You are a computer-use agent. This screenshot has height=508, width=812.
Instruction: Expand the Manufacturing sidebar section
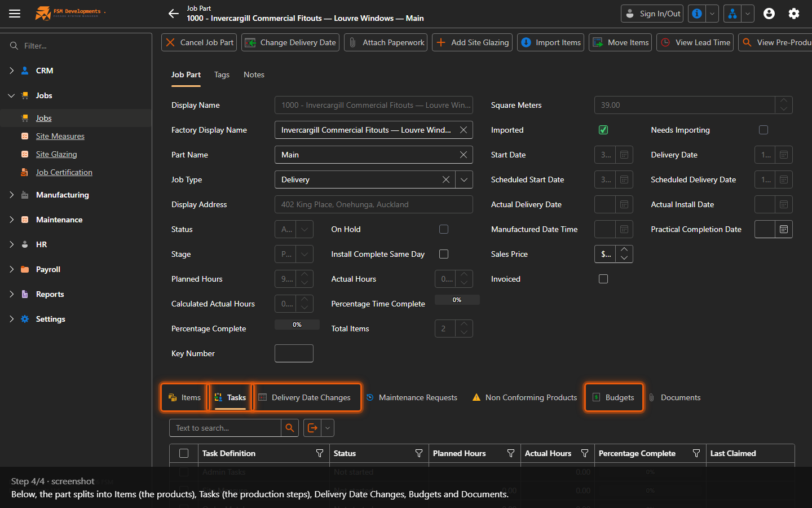pos(62,195)
